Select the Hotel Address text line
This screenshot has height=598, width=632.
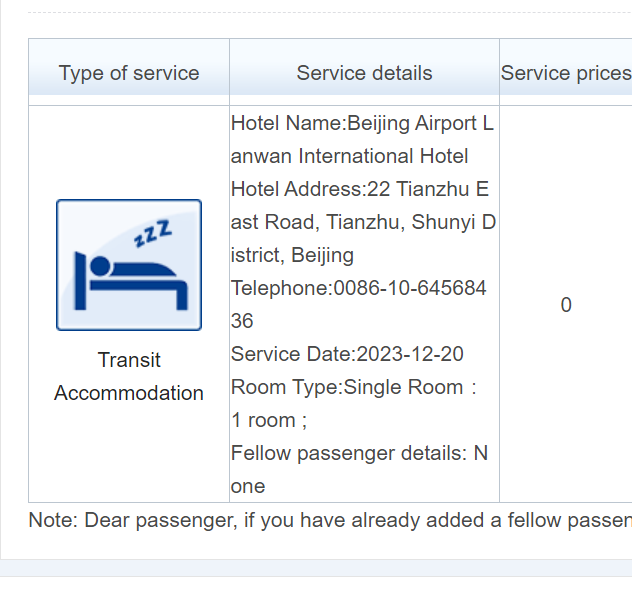(x=360, y=189)
